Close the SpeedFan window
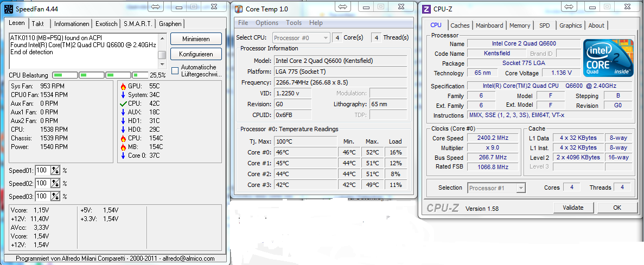Image resolution: width=644 pixels, height=265 pixels. click(214, 7)
